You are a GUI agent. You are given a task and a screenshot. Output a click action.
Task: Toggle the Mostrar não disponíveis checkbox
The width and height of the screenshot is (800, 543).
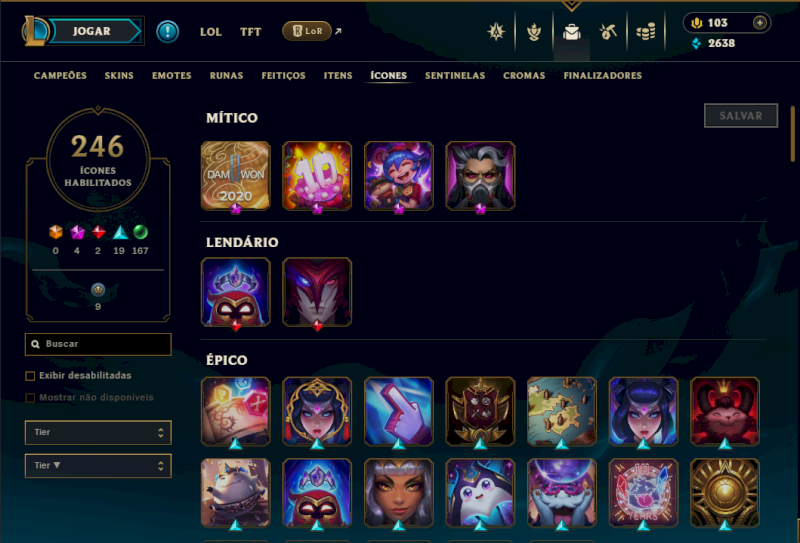tap(30, 398)
